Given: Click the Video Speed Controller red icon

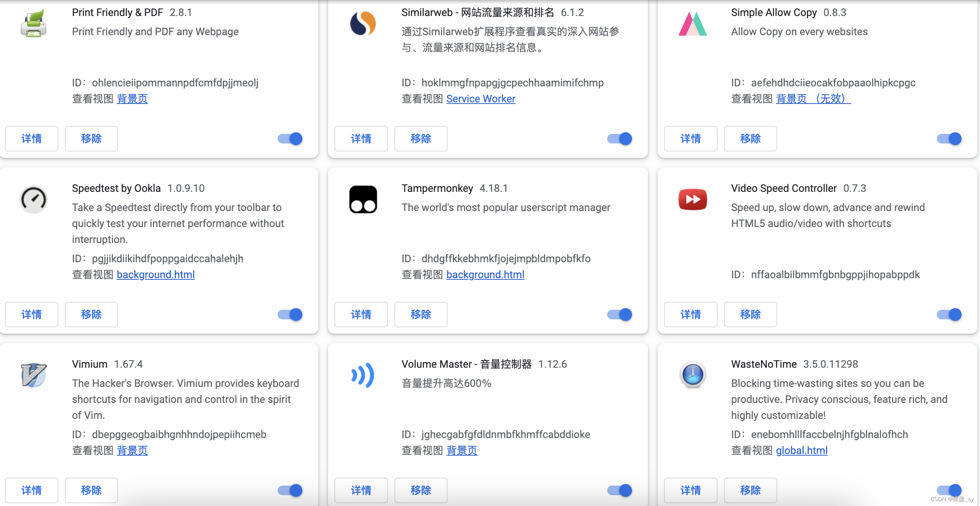Looking at the screenshot, I should click(692, 199).
